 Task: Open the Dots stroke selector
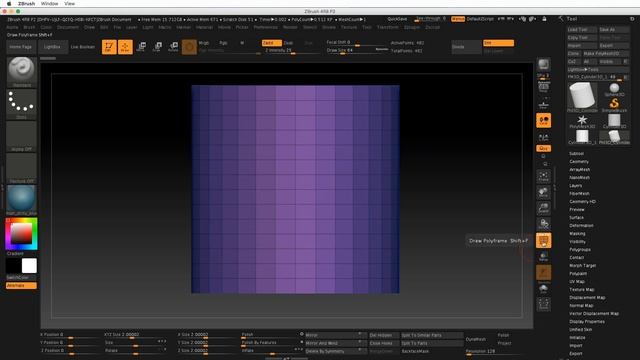tap(21, 104)
